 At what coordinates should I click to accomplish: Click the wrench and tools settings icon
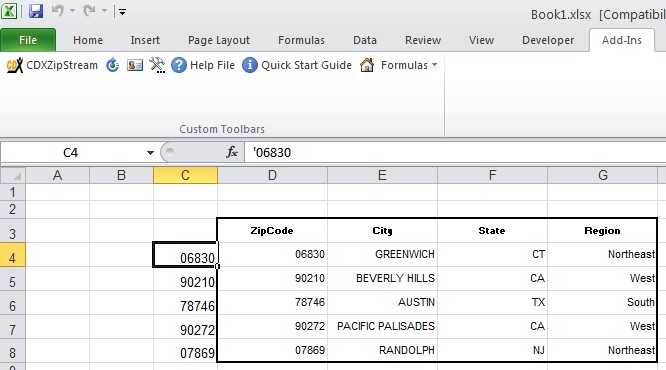click(x=157, y=65)
